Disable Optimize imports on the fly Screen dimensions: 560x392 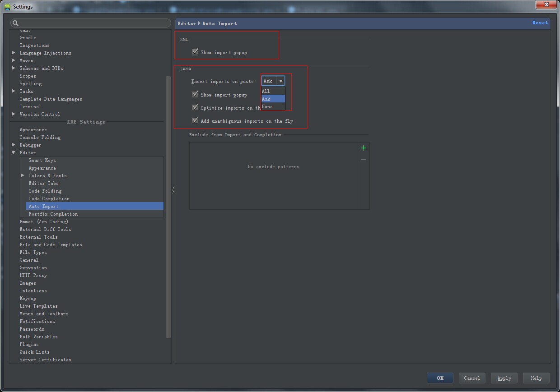click(x=195, y=107)
